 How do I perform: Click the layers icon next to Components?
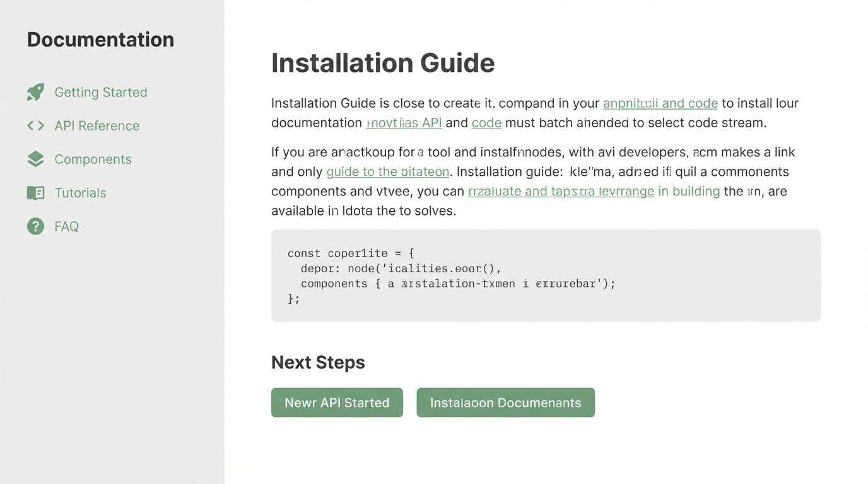(35, 158)
